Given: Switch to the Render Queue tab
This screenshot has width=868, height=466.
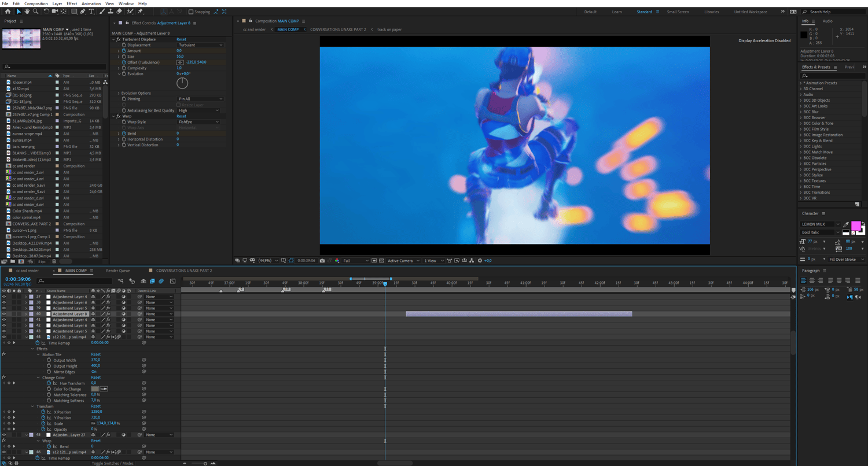Looking at the screenshot, I should (x=118, y=271).
